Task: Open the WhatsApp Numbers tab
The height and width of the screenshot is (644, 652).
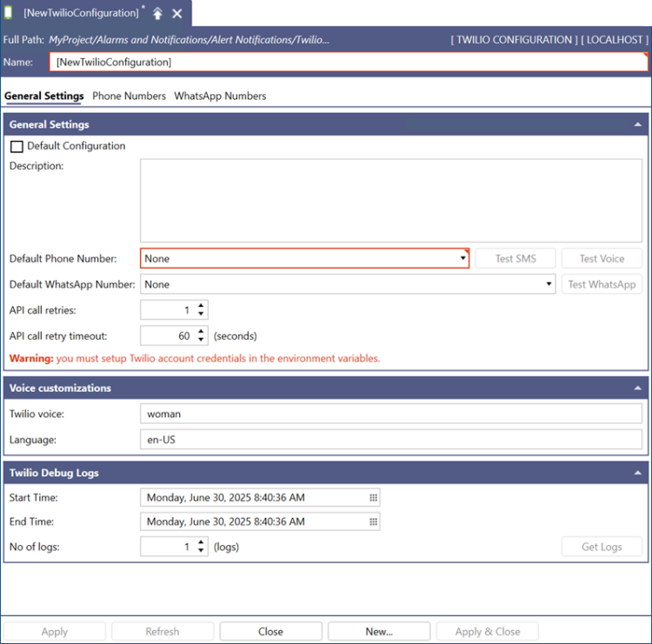Action: tap(220, 96)
